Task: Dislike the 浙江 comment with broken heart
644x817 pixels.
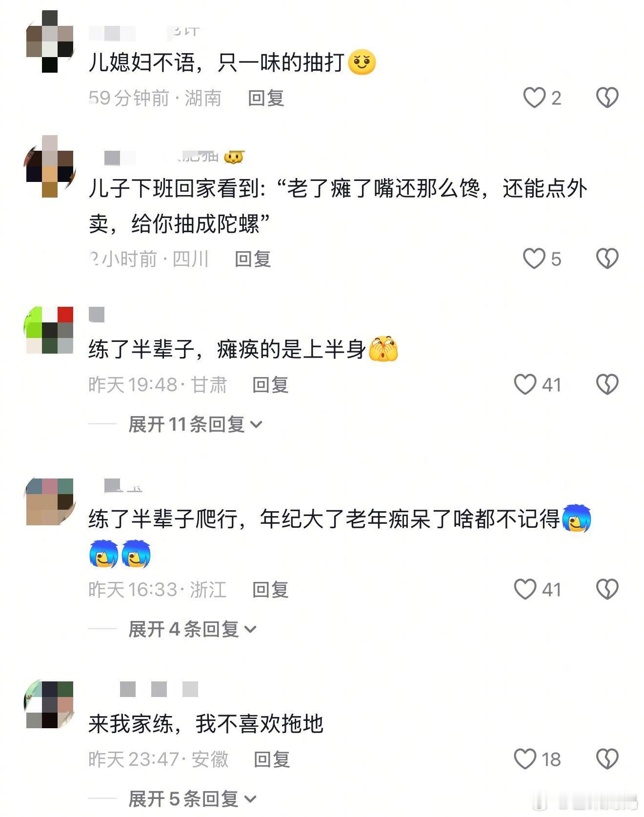Action: tap(607, 589)
